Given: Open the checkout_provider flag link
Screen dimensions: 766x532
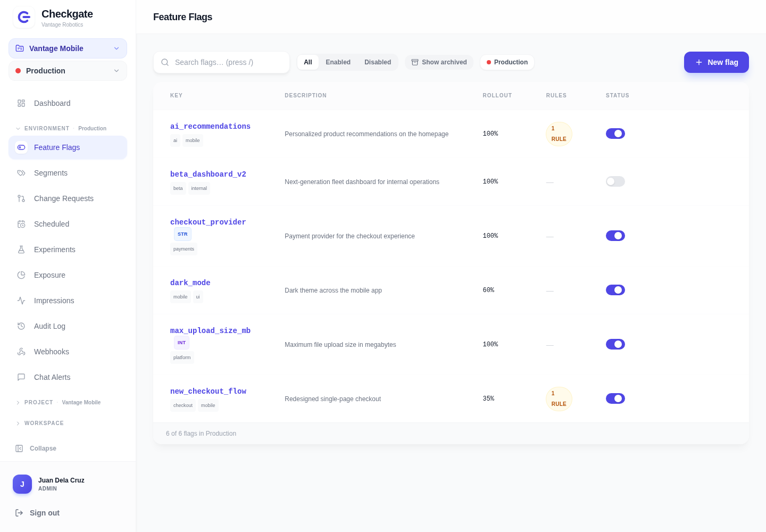Looking at the screenshot, I should click(208, 222).
